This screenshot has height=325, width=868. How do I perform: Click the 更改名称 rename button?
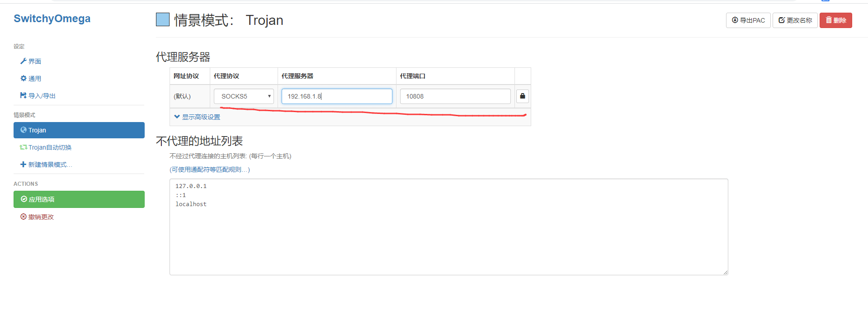coord(795,20)
